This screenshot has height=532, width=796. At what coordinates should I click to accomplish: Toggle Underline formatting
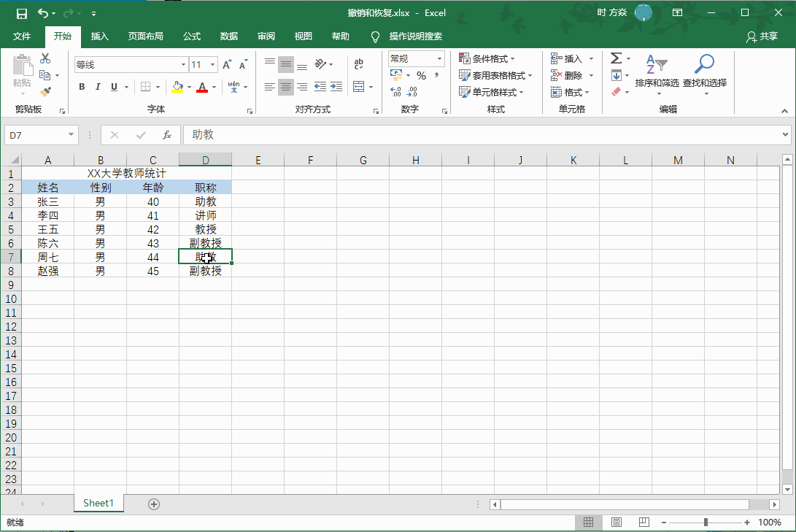115,87
